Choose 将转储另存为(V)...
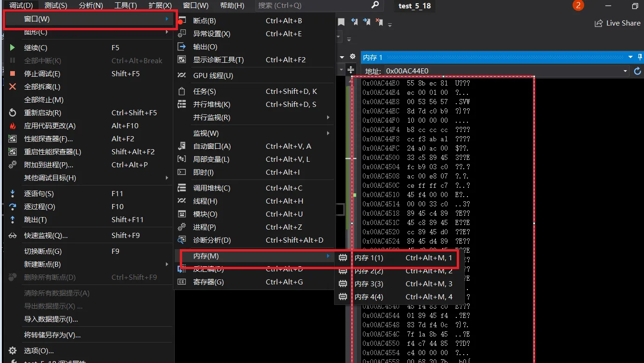 click(89, 335)
